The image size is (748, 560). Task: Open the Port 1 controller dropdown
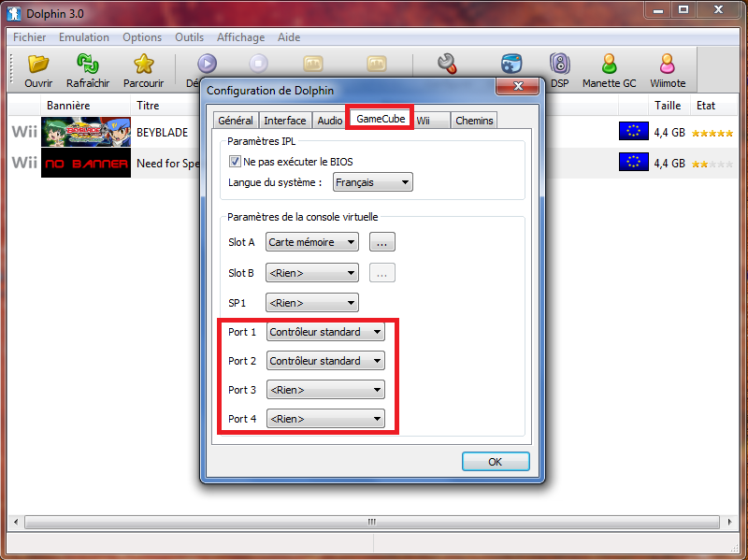[325, 332]
